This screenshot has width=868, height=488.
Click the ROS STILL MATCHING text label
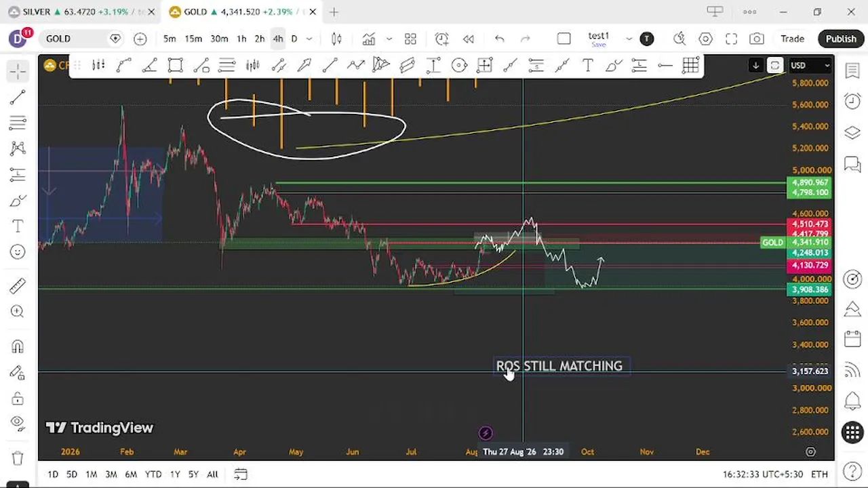[559, 366]
